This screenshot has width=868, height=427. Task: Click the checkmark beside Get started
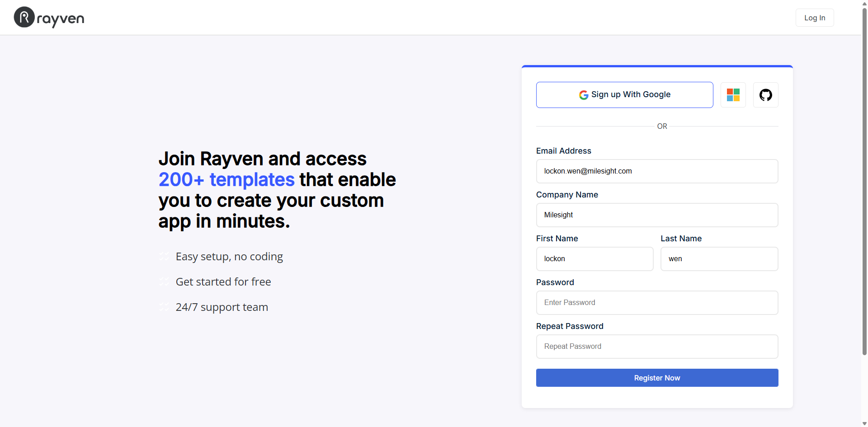coord(164,282)
